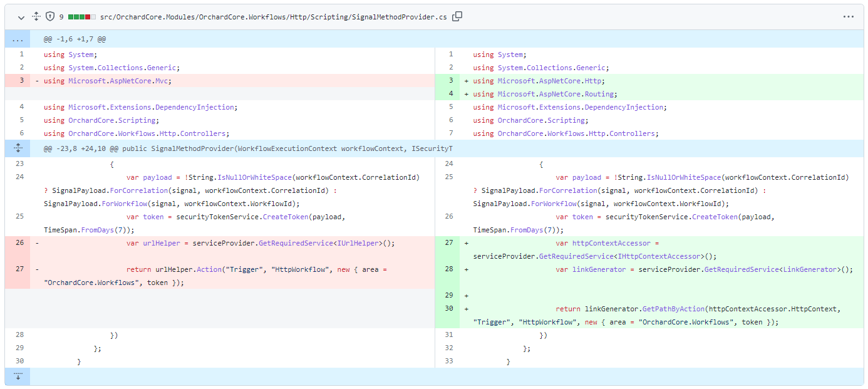
Task: Expand remaining lines below the diff
Action: (x=18, y=376)
